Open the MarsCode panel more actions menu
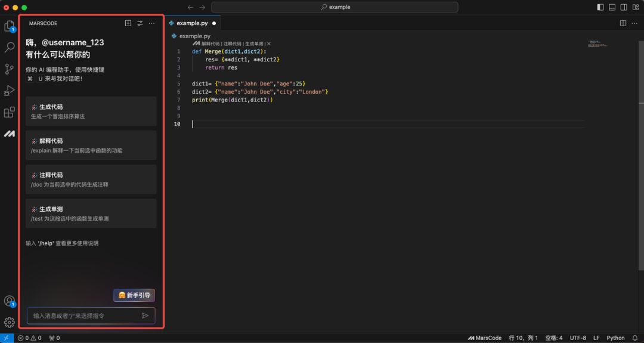 point(151,23)
